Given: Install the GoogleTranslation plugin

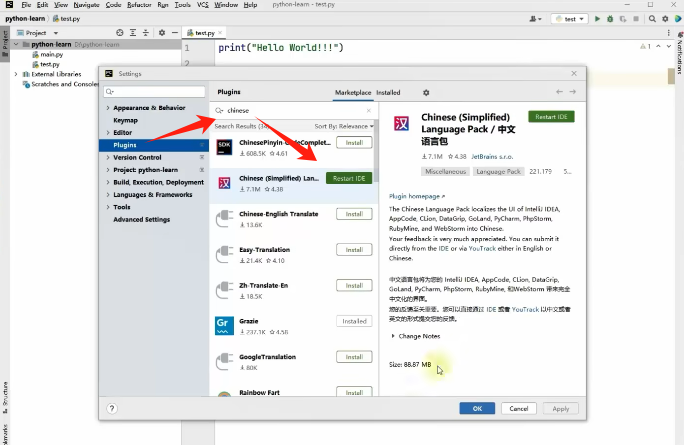Looking at the screenshot, I should coord(354,357).
